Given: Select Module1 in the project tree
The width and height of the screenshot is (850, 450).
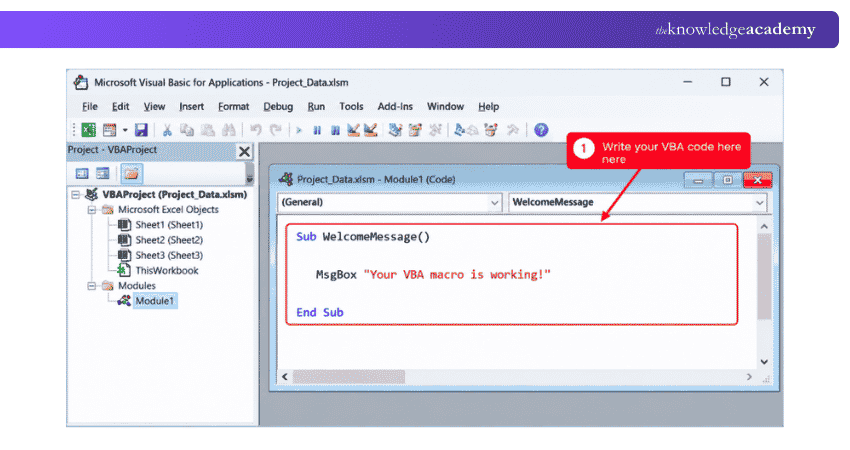Looking at the screenshot, I should click(154, 301).
